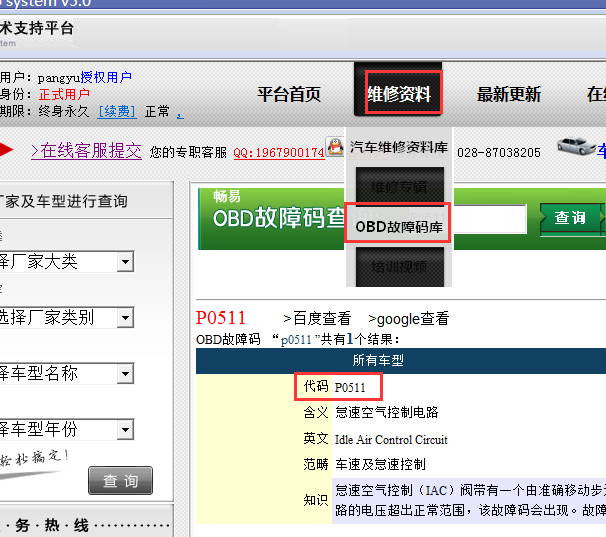Click the 续费 renewal link
The height and width of the screenshot is (537, 606).
click(x=117, y=112)
